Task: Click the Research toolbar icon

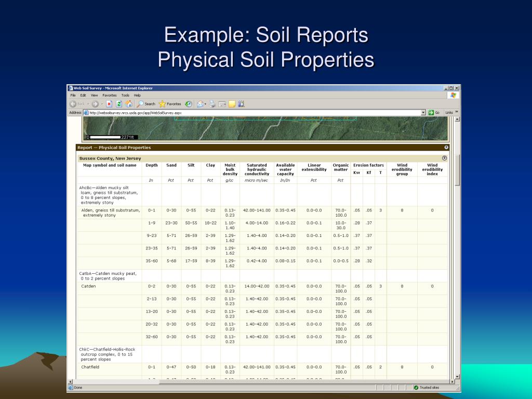Action: tap(241, 104)
